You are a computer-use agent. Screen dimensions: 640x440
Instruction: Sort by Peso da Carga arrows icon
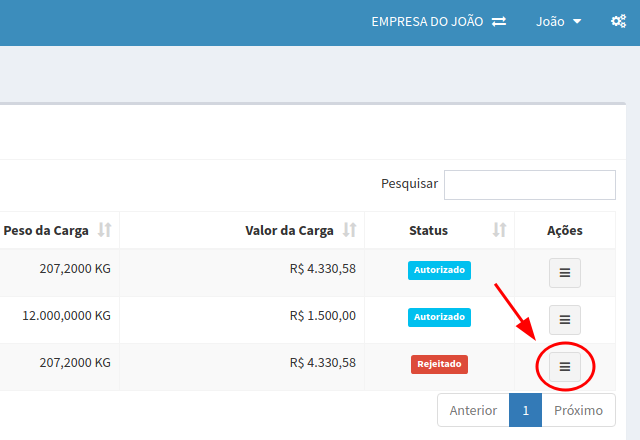tap(104, 230)
